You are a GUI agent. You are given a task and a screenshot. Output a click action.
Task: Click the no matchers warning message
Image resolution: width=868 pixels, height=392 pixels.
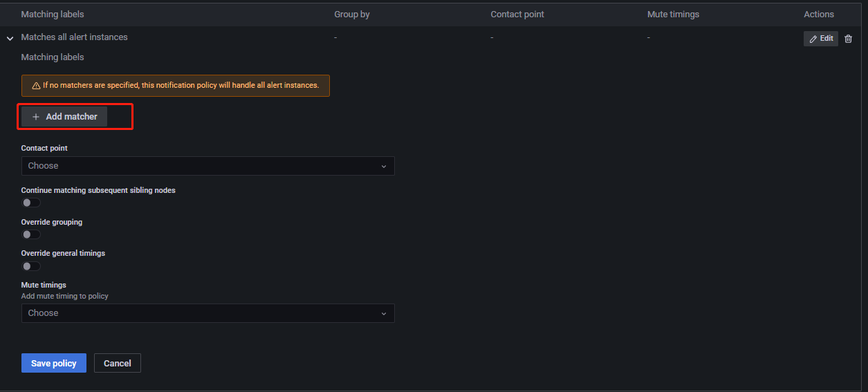181,86
